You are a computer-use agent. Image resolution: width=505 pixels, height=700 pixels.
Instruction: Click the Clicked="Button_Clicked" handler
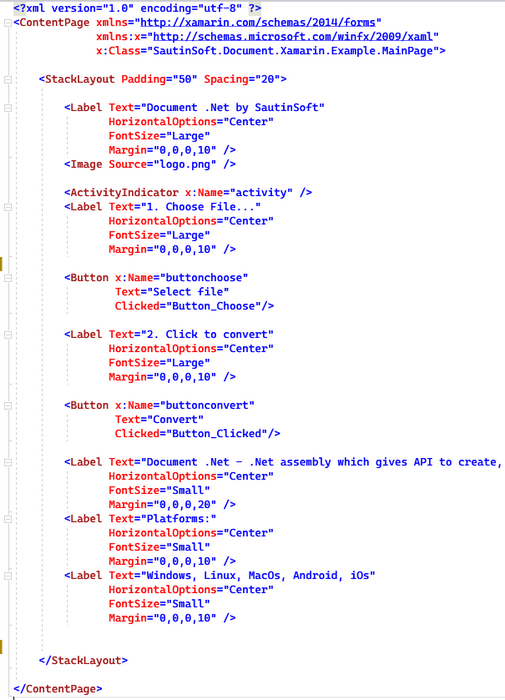pyautogui.click(x=191, y=434)
